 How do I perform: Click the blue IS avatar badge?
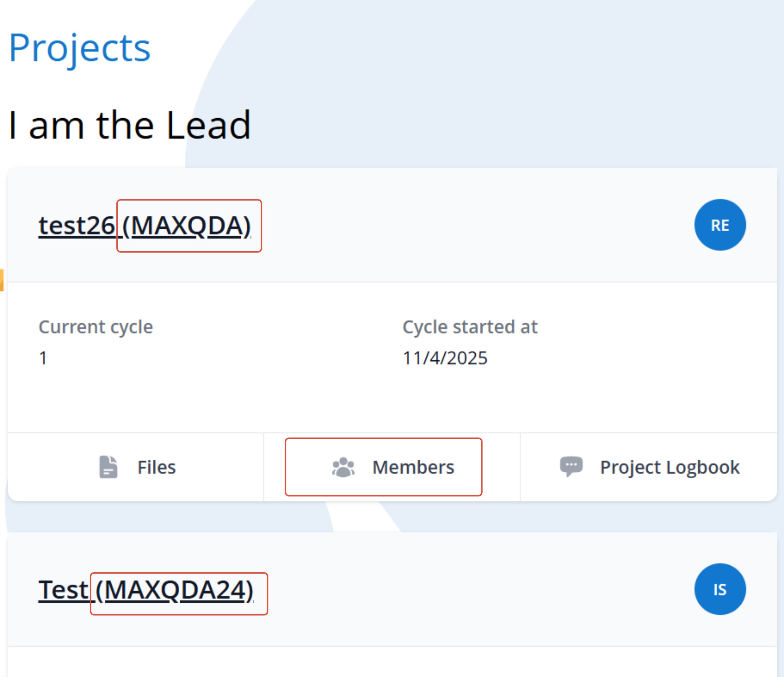click(x=720, y=589)
